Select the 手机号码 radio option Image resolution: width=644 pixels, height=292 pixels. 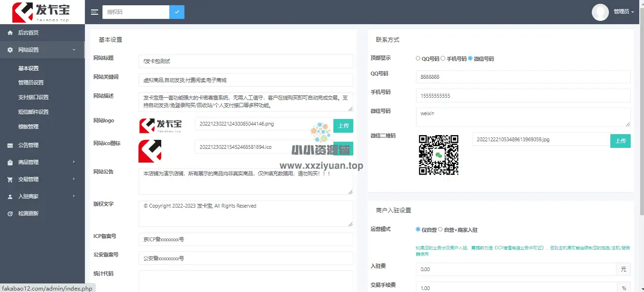point(442,59)
